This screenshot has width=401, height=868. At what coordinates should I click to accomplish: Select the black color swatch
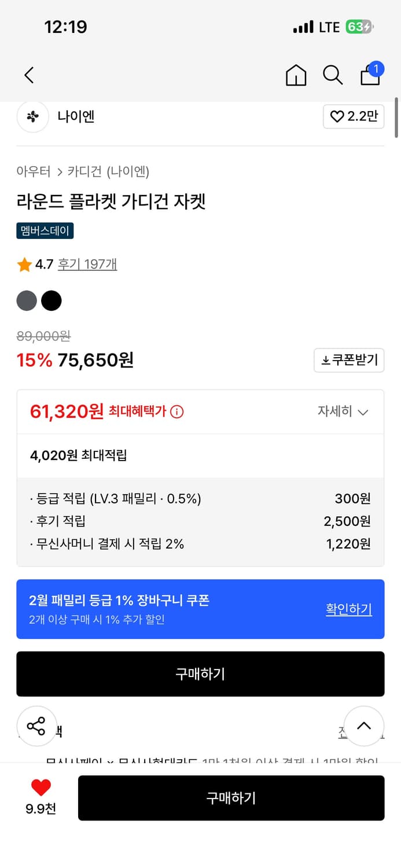pyautogui.click(x=51, y=300)
